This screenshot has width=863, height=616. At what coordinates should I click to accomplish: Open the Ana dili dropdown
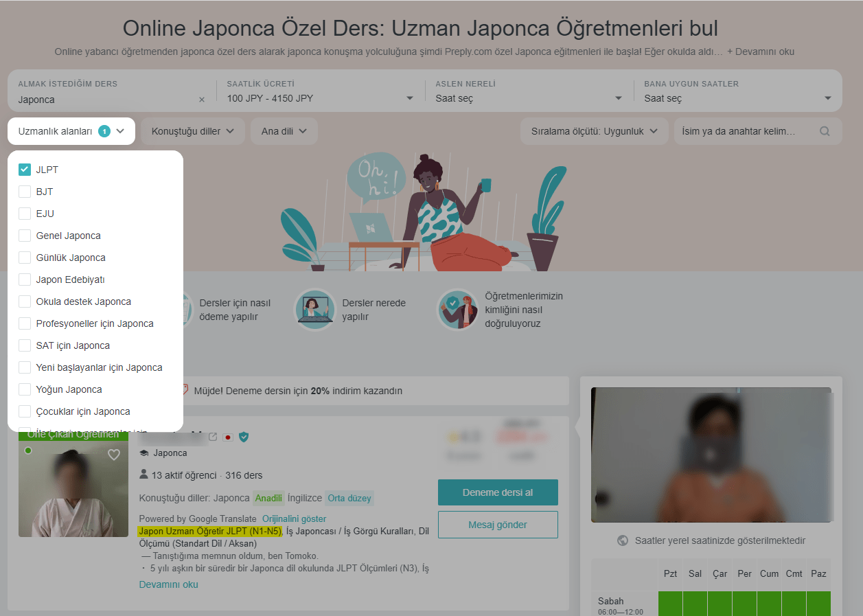pyautogui.click(x=284, y=131)
